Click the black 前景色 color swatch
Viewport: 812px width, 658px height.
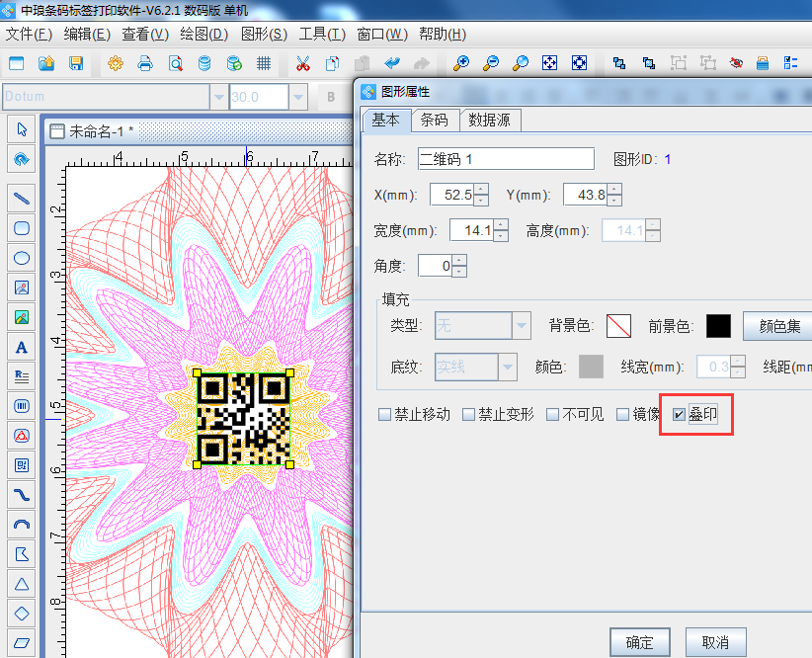pos(717,326)
